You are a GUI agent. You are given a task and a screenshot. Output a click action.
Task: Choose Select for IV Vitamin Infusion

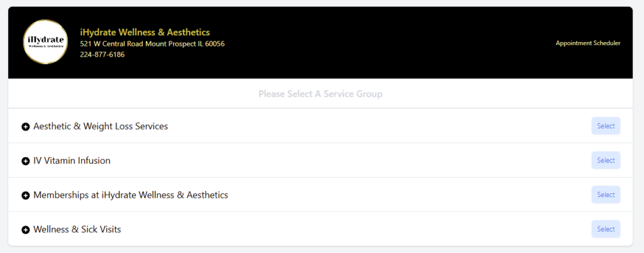(606, 160)
